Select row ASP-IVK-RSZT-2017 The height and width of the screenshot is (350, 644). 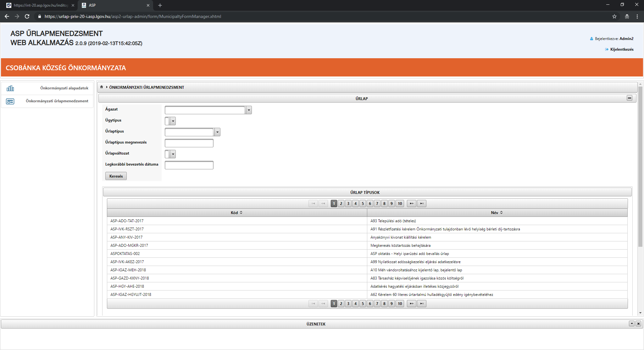tap(367, 229)
